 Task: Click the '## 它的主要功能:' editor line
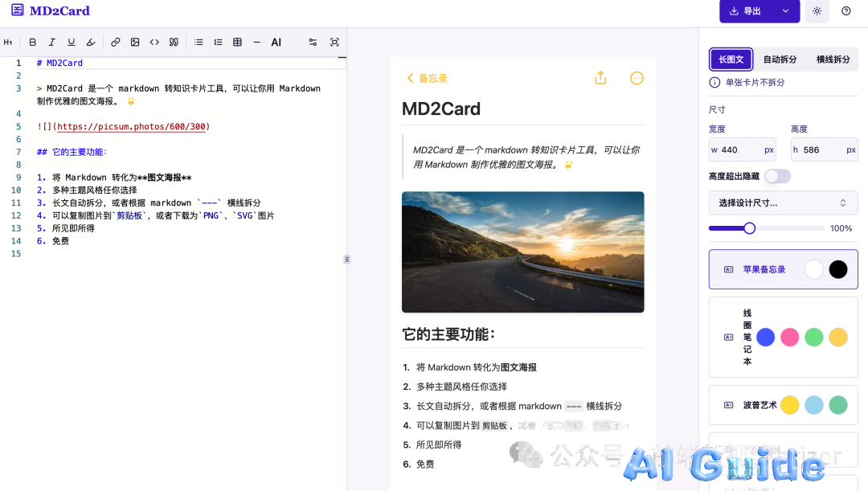pyautogui.click(x=72, y=152)
